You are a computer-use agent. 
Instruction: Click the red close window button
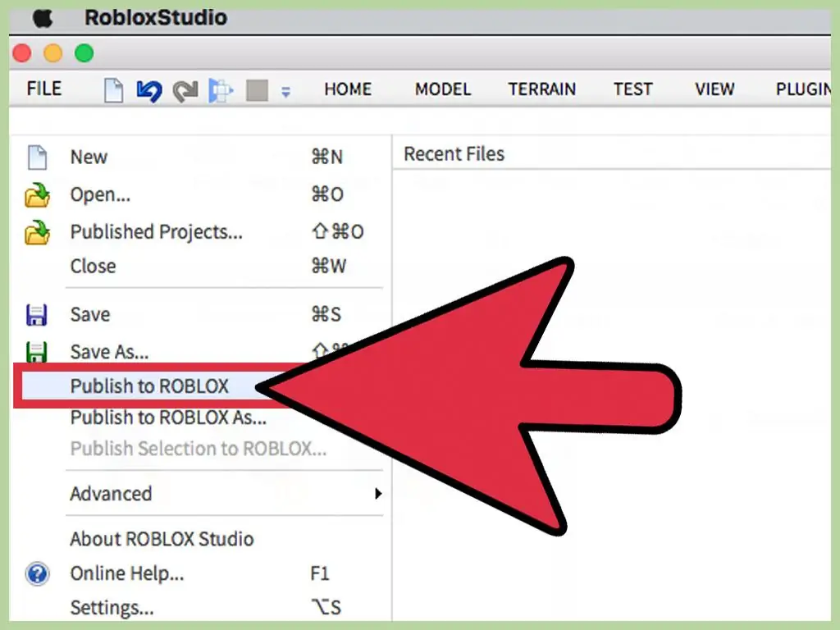(x=22, y=53)
